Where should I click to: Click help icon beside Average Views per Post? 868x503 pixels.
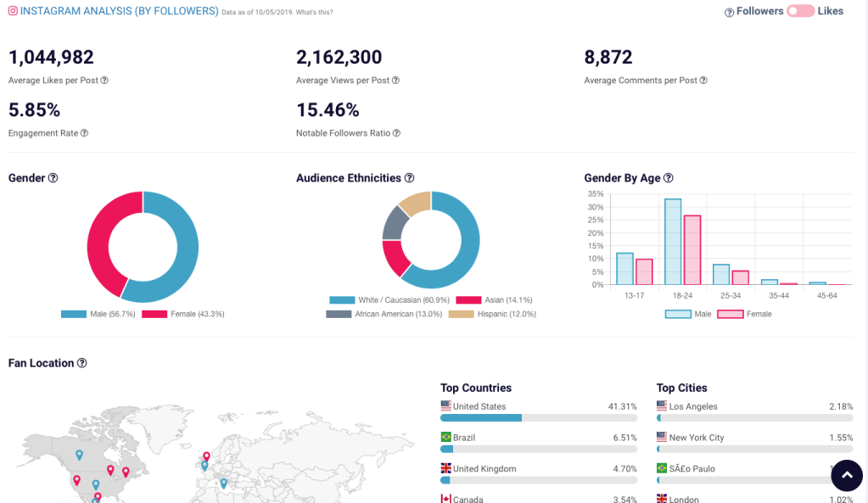[395, 81]
